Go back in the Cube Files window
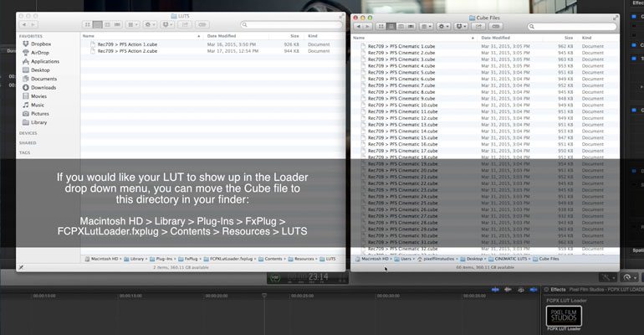Image resolution: width=644 pixels, height=335 pixels. click(359, 26)
